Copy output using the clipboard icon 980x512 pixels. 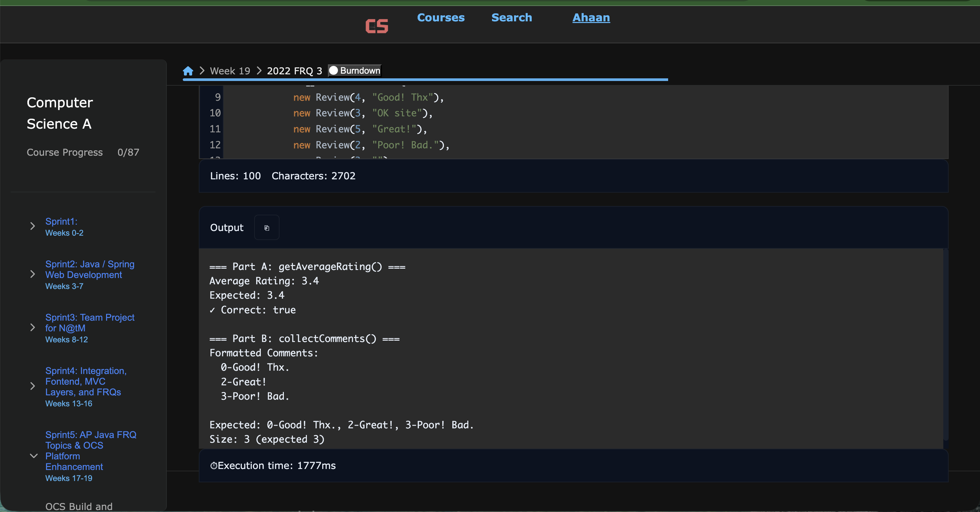pos(267,227)
